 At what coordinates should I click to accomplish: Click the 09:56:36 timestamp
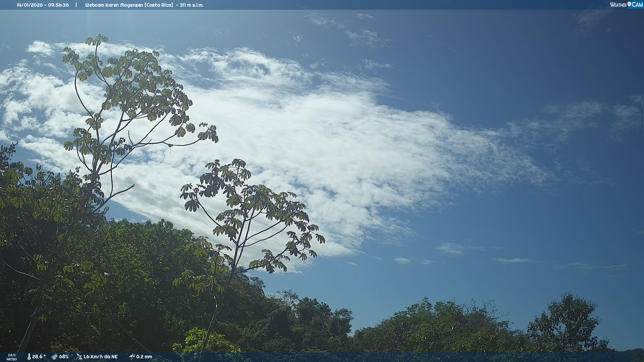pos(58,5)
